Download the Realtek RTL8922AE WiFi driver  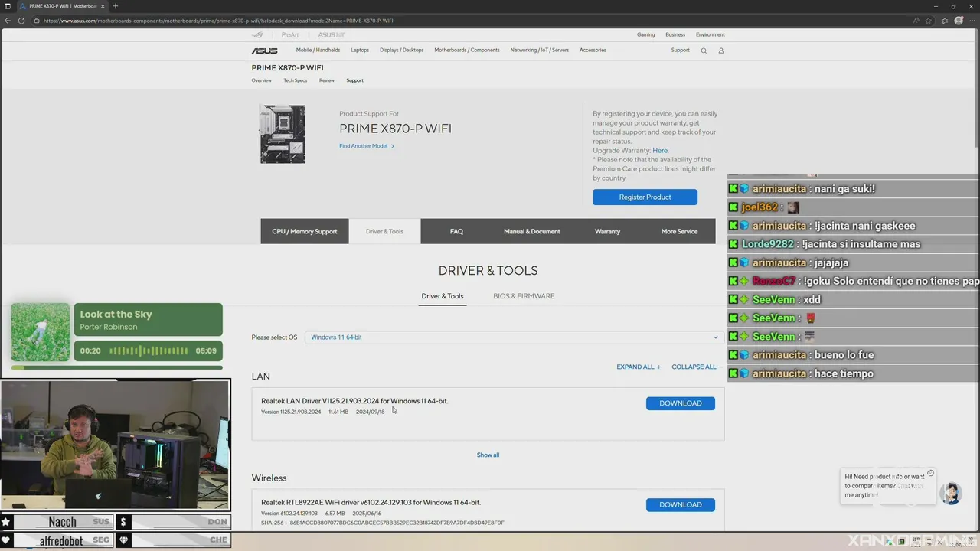[x=681, y=505]
